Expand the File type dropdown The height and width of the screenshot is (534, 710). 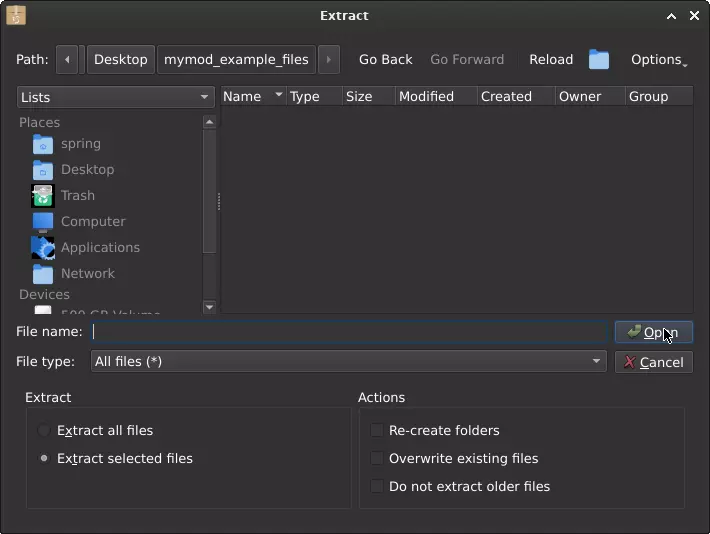[348, 362]
